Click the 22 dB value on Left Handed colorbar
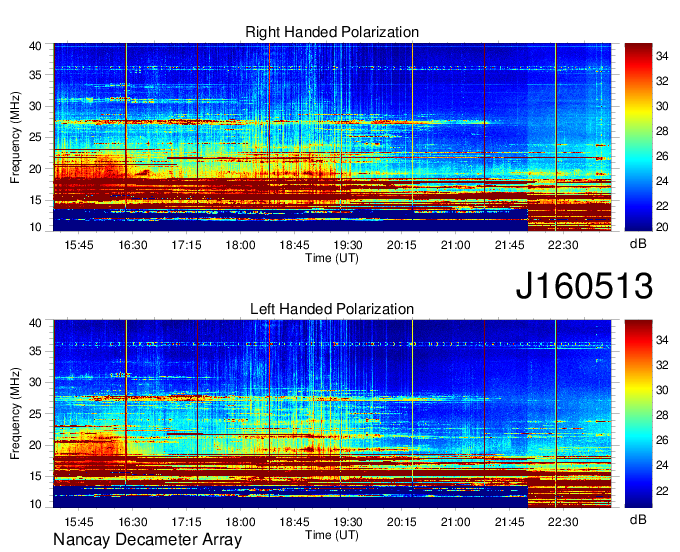Screen dimensions: 680x552 pos(662,490)
